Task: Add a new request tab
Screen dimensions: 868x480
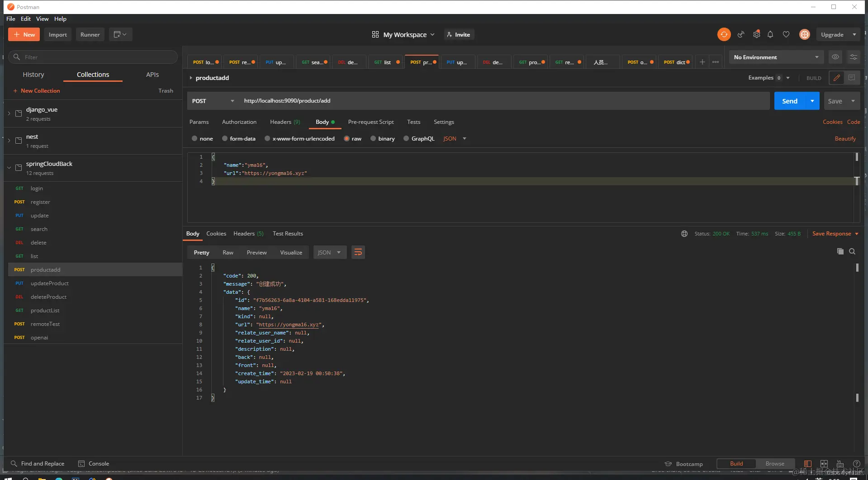Action: [702, 62]
